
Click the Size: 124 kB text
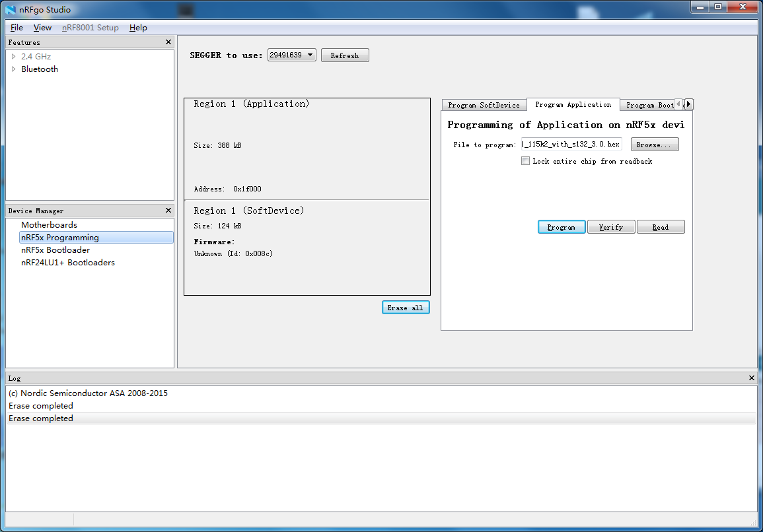(217, 226)
